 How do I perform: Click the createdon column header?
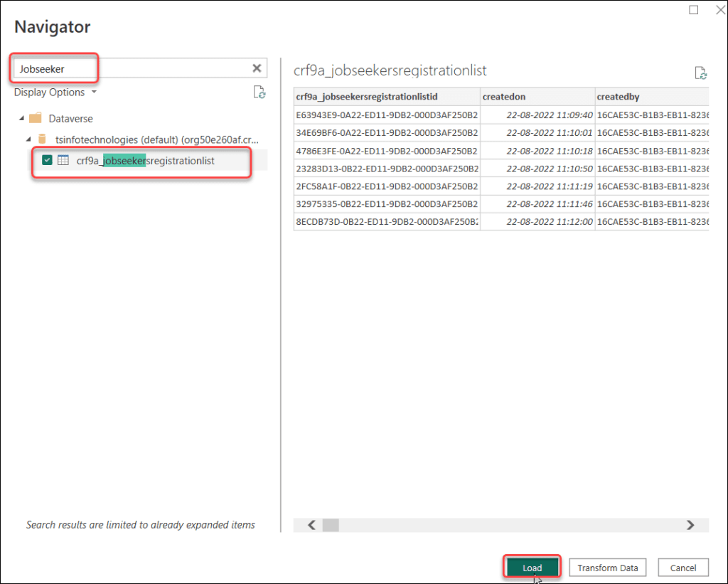pos(537,97)
